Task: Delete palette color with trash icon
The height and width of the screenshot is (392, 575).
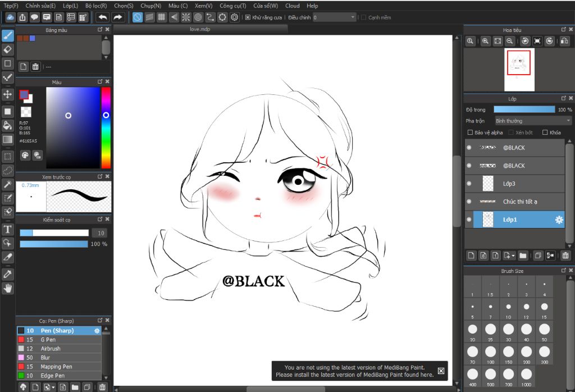Action: [x=35, y=67]
